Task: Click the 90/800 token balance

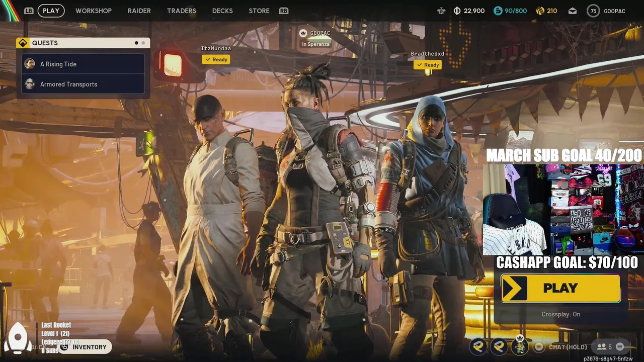Action: [x=516, y=11]
